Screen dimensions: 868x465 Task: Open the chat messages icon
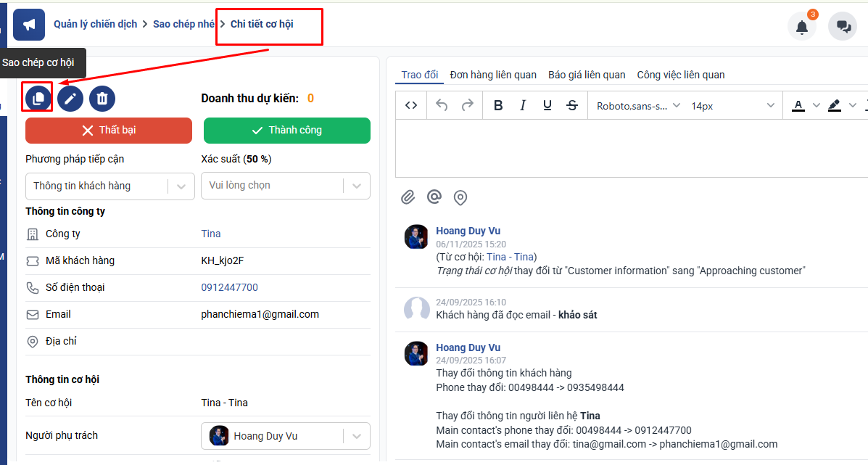(843, 27)
